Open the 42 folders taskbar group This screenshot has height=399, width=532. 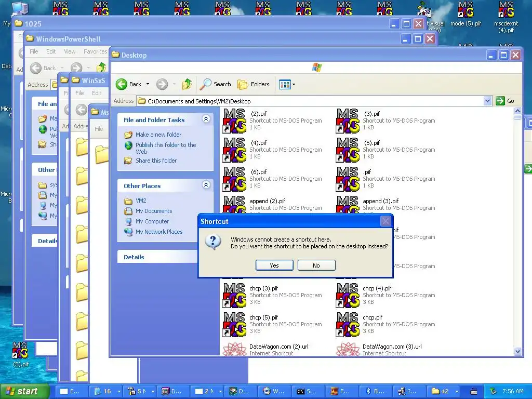(x=444, y=392)
